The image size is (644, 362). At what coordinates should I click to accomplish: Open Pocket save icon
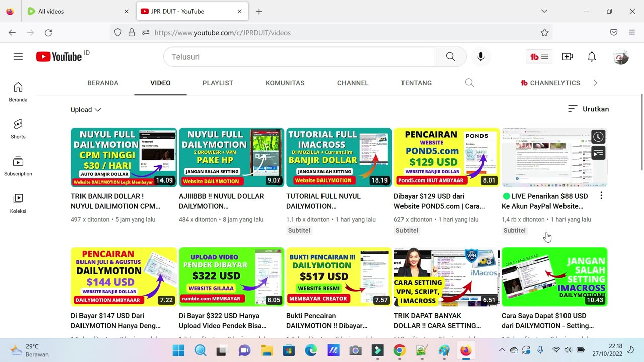(x=614, y=33)
